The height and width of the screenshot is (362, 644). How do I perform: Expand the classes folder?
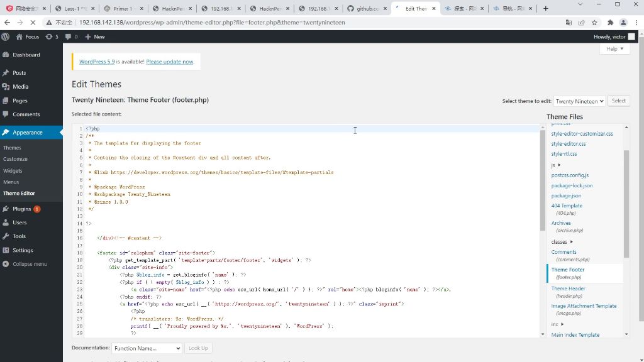click(562, 242)
